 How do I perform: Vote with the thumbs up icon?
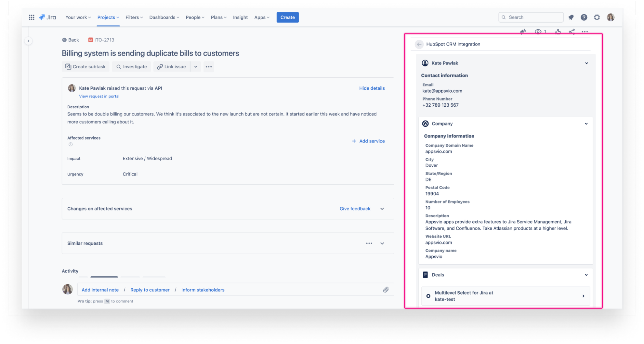558,32
